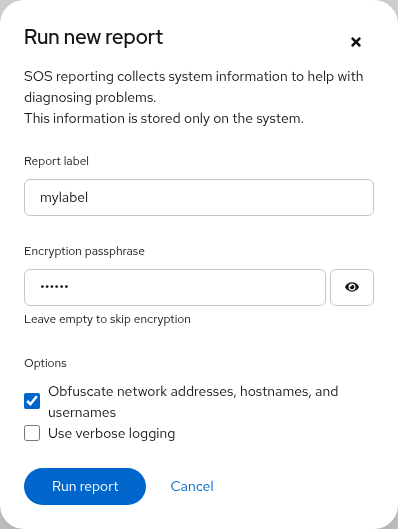
Task: Show passphrase with the eye icon
Action: click(352, 287)
